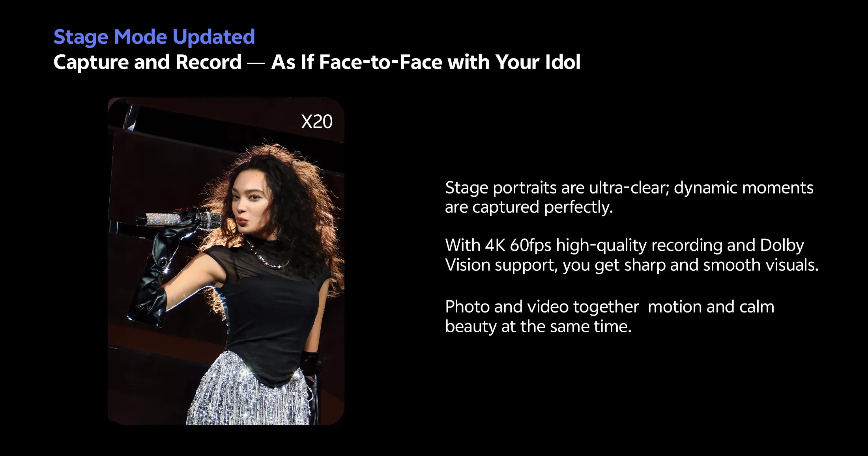
Task: Click the dynamic moments phrase
Action: pyautogui.click(x=743, y=188)
